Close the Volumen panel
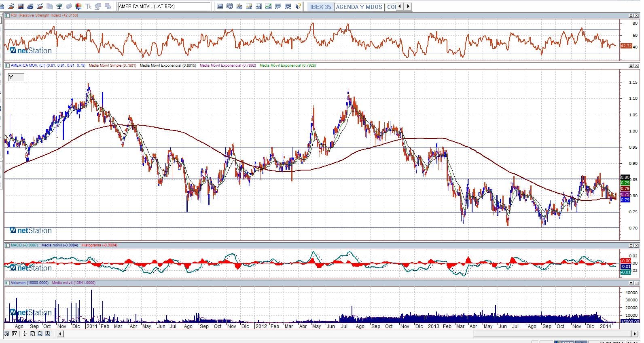The image size is (644, 343). tap(637, 283)
